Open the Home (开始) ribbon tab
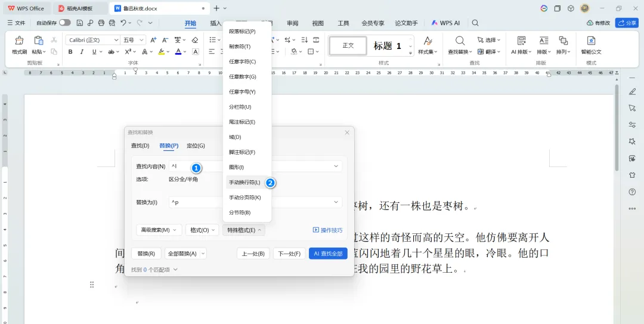This screenshot has width=644, height=324. click(x=190, y=23)
